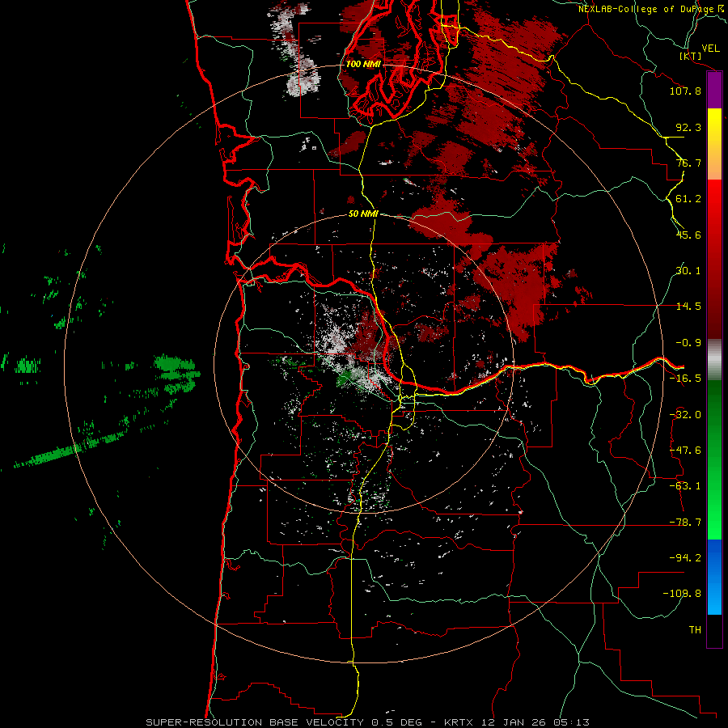The image size is (728, 728).
Task: Click the 92.3 velocity scale label
Action: 688,127
